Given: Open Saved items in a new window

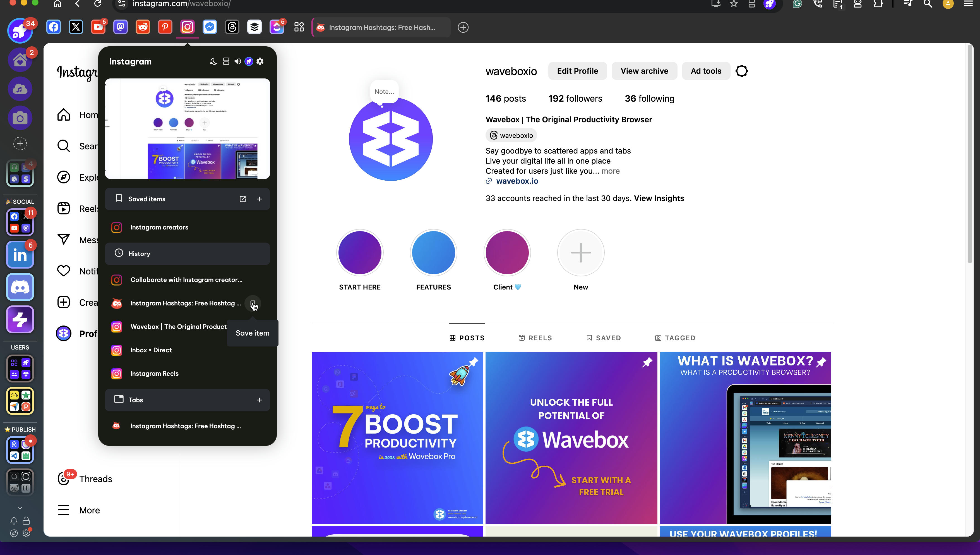Looking at the screenshot, I should tap(242, 199).
